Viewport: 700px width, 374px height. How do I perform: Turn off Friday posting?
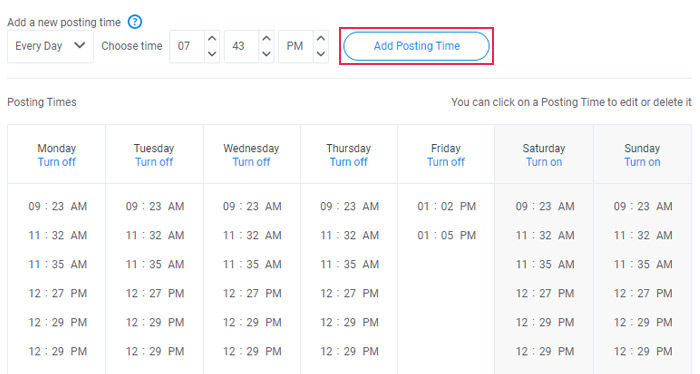[446, 162]
